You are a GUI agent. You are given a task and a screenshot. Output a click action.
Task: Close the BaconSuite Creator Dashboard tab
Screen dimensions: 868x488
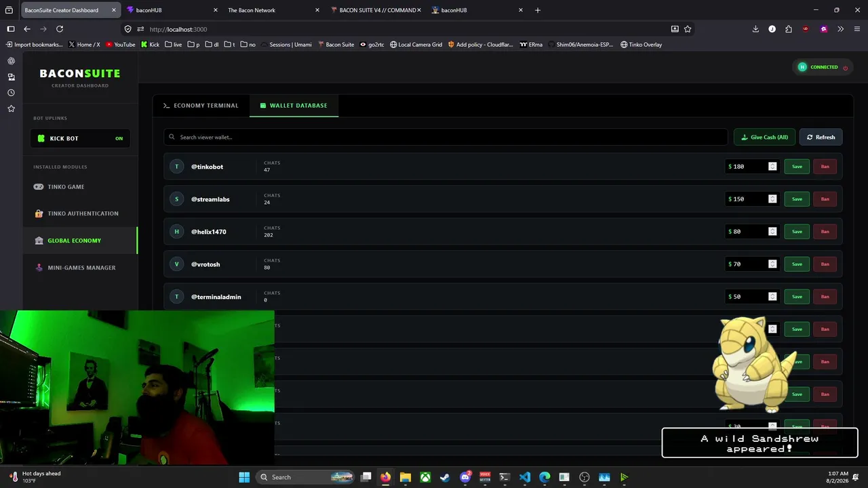click(x=114, y=10)
